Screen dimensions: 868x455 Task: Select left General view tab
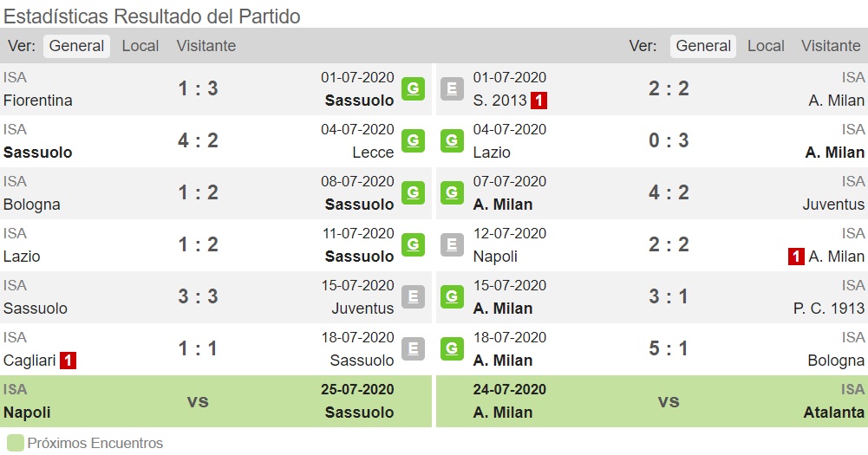coord(76,46)
